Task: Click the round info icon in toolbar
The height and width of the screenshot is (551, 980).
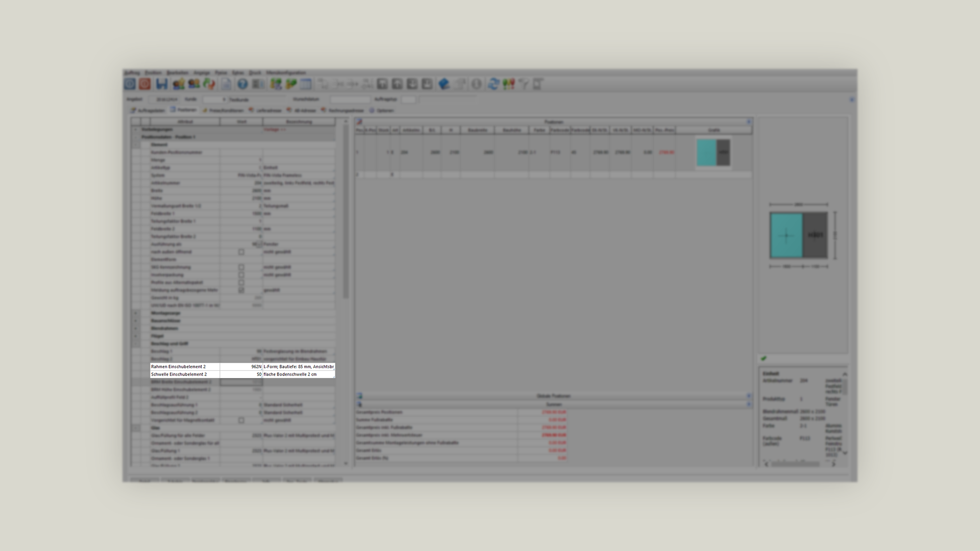Action: click(x=476, y=84)
